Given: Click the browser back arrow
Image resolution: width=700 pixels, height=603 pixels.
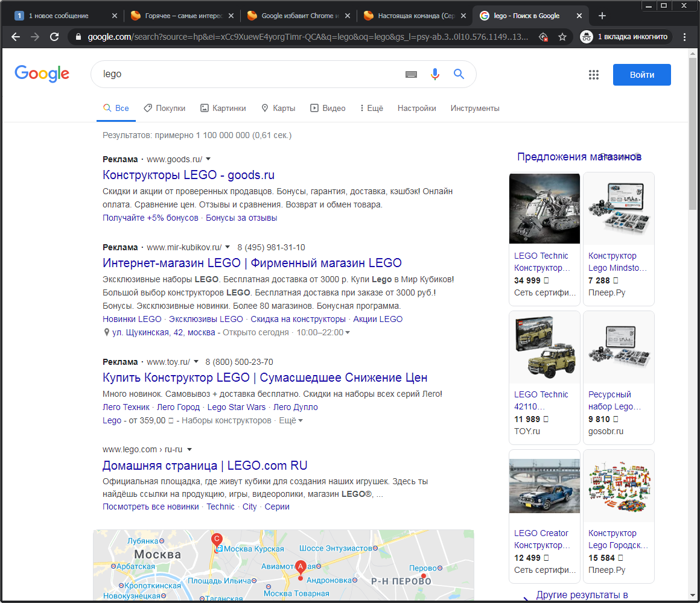Looking at the screenshot, I should [x=16, y=37].
